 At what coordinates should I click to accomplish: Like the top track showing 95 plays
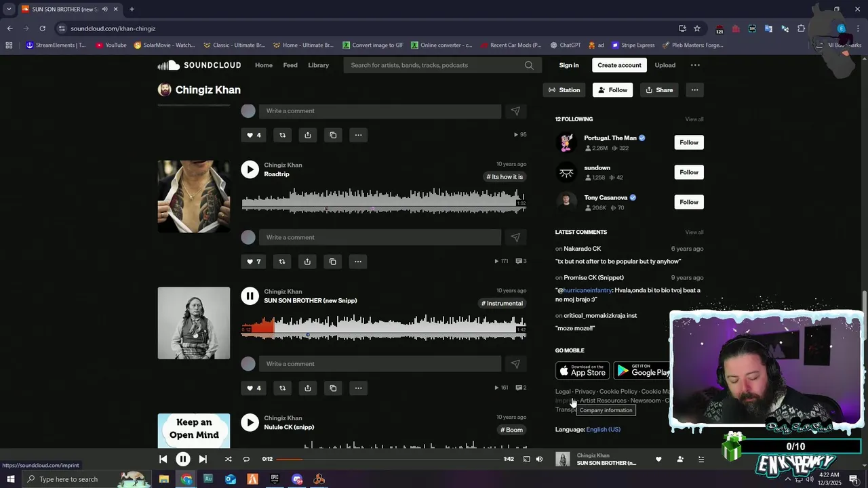254,135
